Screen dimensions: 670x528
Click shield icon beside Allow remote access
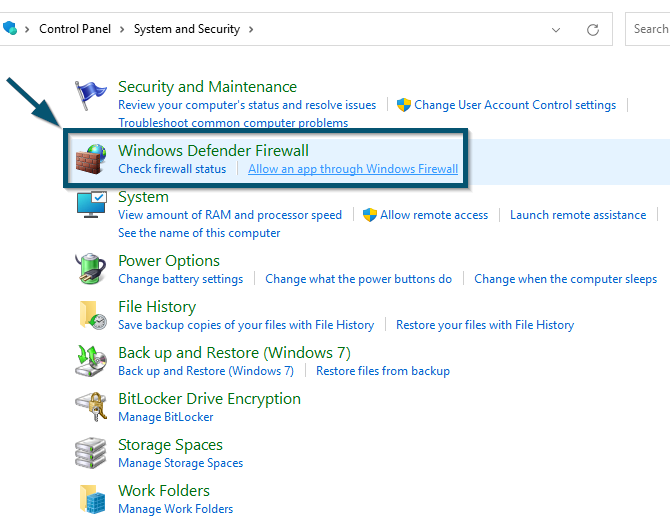click(370, 214)
